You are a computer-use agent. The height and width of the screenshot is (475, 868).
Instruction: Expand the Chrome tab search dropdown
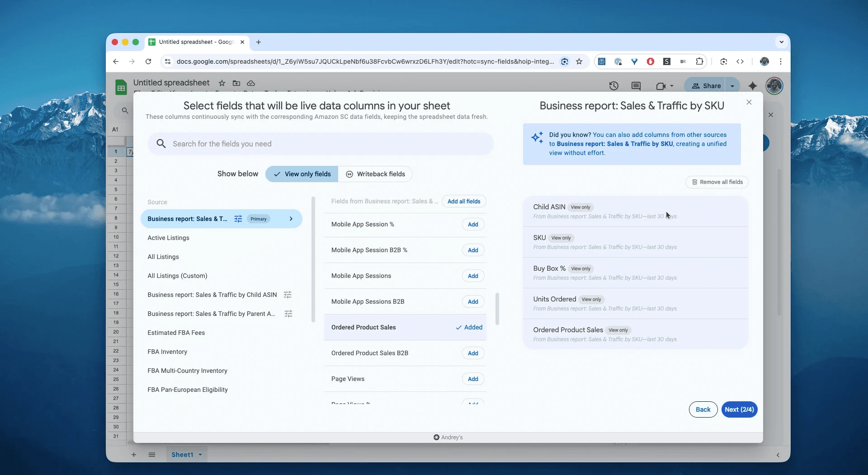click(781, 42)
